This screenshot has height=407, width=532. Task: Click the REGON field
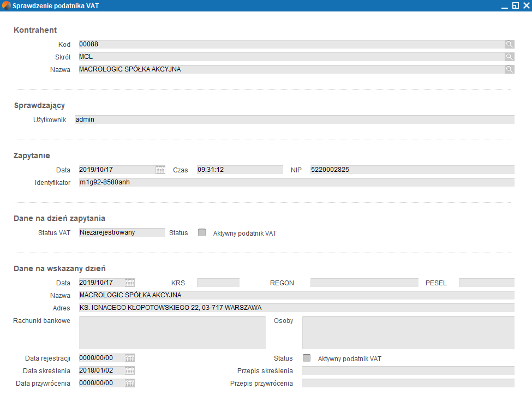(363, 283)
